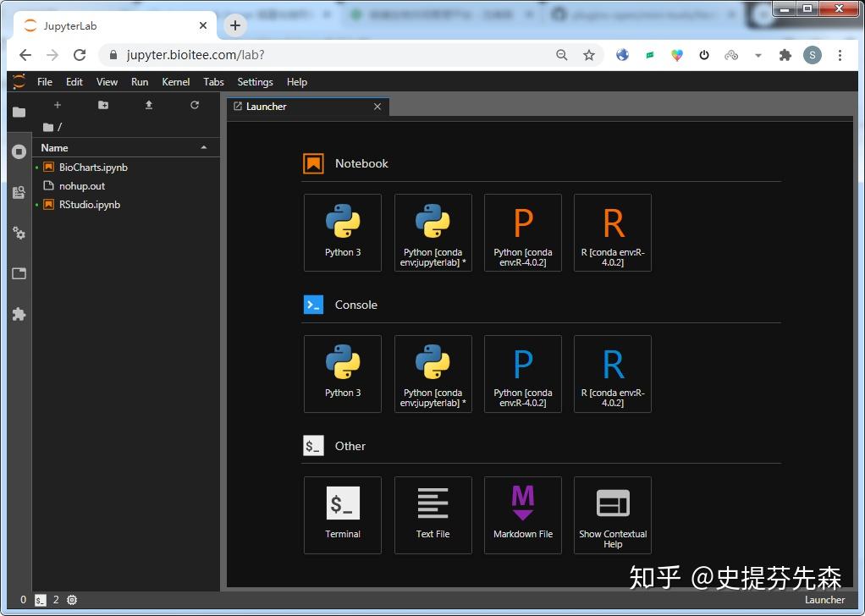Open the Chrome browser menu
Viewport: 865px width, 616px height.
[x=840, y=54]
